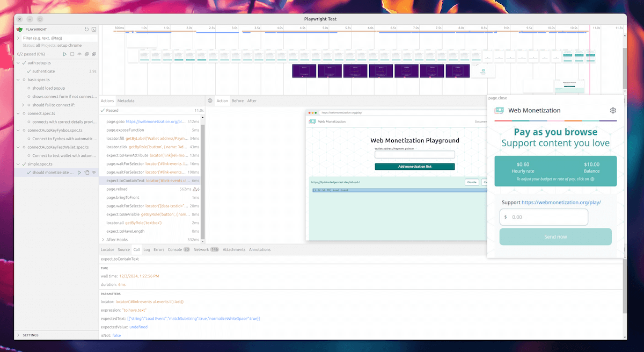Click the $0.00 support amount field
The height and width of the screenshot is (352, 644).
click(x=544, y=217)
